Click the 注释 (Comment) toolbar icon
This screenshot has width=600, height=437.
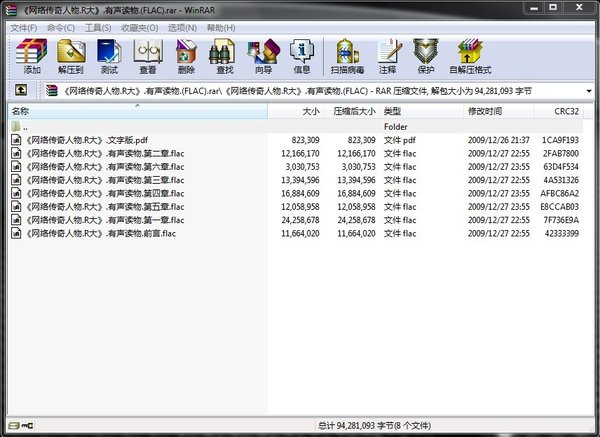(x=388, y=56)
